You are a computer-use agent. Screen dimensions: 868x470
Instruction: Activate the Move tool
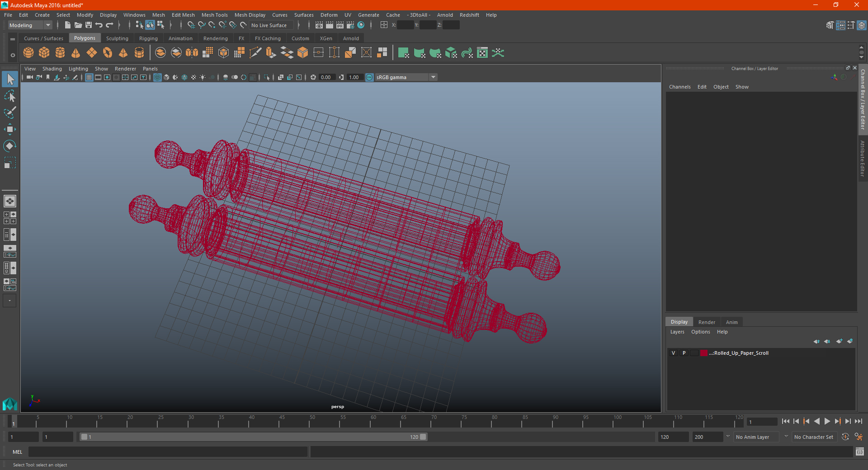click(x=10, y=129)
